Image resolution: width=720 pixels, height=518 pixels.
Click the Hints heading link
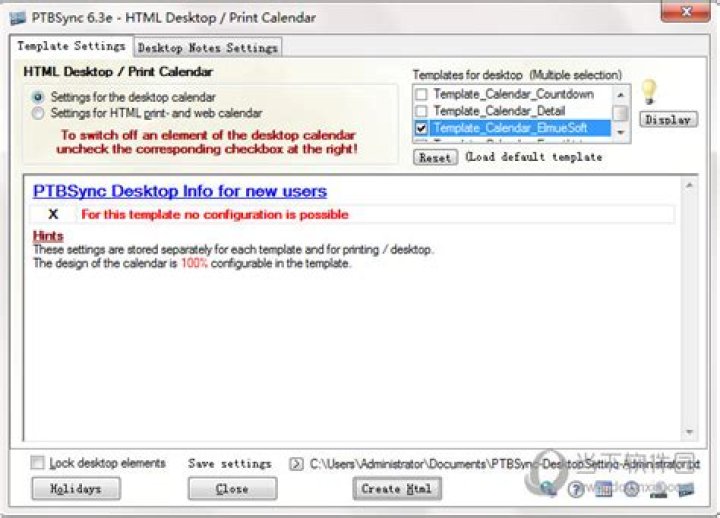click(x=48, y=236)
